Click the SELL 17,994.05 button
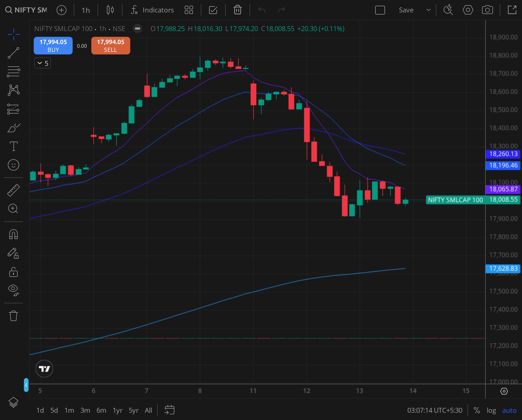The width and height of the screenshot is (522, 420). (x=111, y=46)
